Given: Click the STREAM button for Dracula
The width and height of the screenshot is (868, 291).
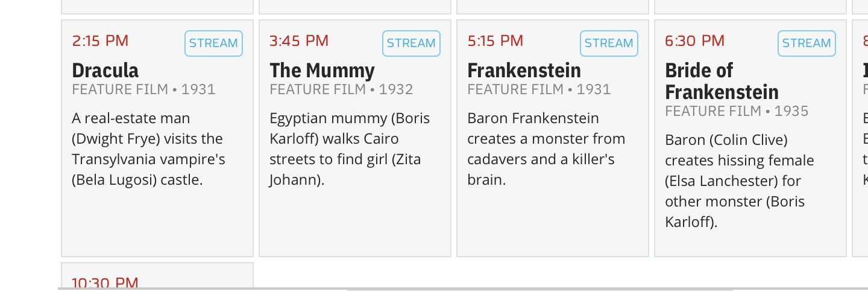Looking at the screenshot, I should click(213, 43).
